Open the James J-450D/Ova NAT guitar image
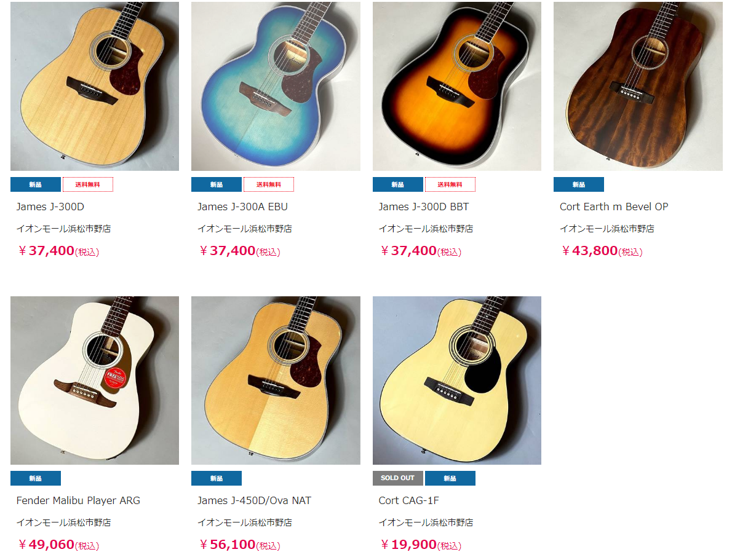 276,381
